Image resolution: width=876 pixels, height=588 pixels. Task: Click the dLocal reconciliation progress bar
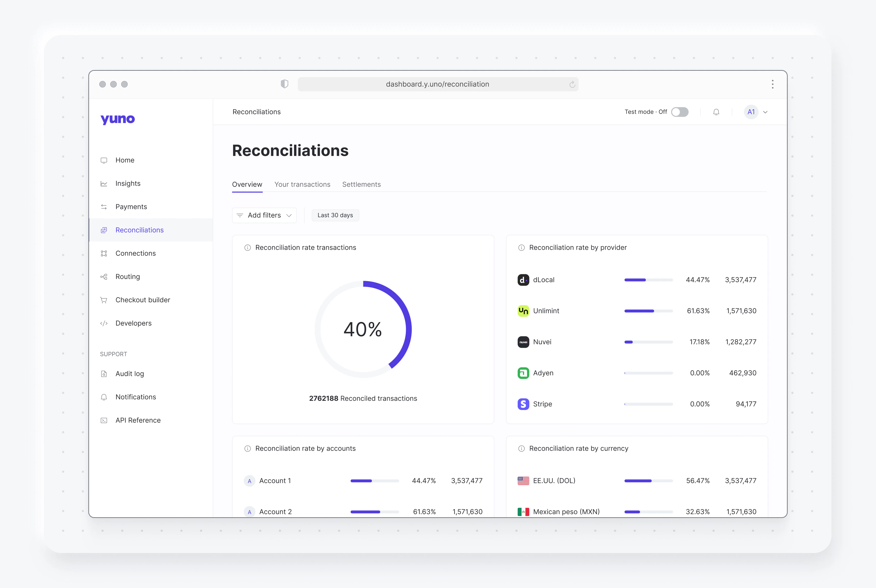pyautogui.click(x=648, y=280)
